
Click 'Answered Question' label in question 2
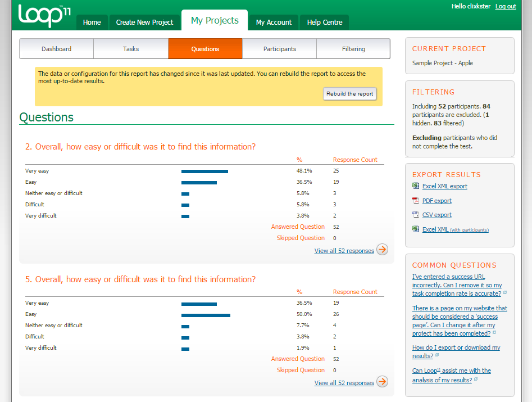298,227
